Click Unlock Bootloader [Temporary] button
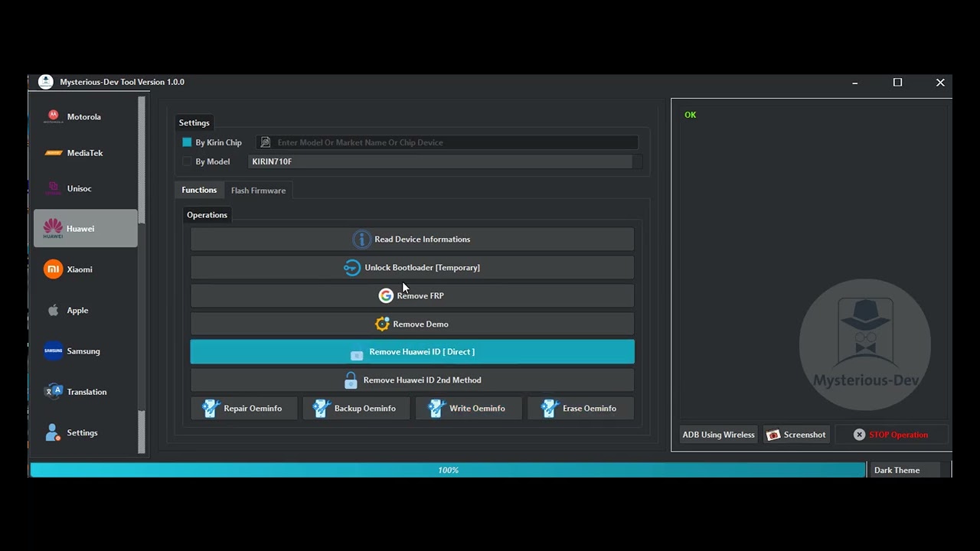Viewport: 980px width, 551px height. pos(412,268)
